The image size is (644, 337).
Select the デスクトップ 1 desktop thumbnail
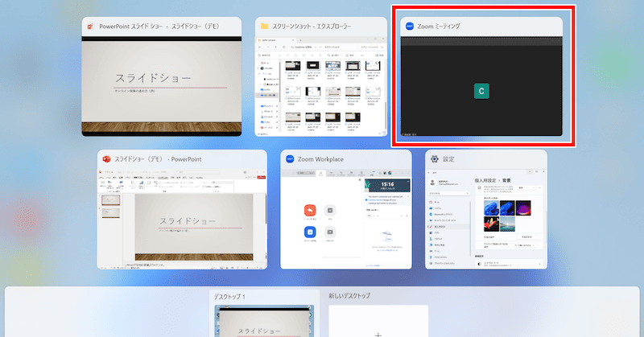(262, 322)
